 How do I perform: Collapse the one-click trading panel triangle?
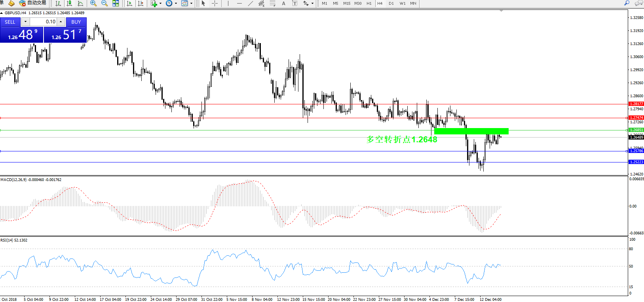click(2, 13)
